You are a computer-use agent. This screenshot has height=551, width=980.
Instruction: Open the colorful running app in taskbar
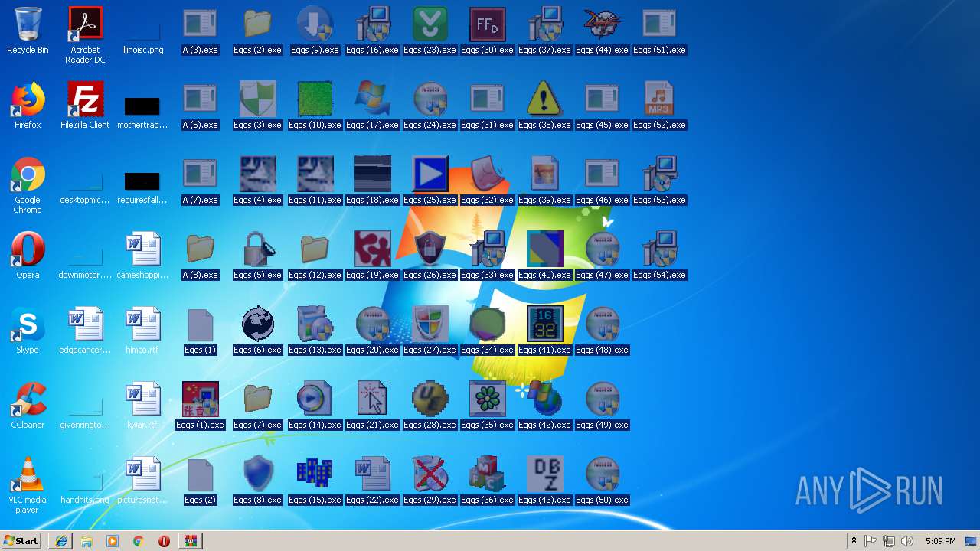[x=190, y=541]
